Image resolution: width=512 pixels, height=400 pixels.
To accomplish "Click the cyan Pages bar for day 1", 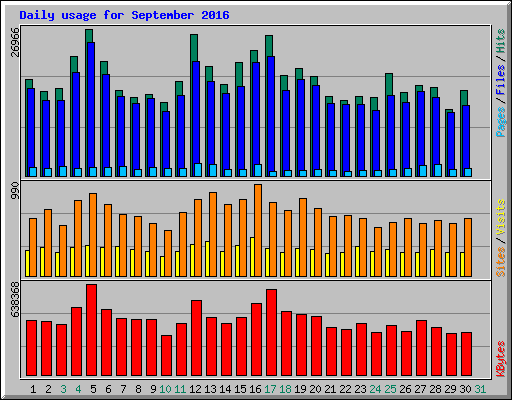I will click(33, 172).
